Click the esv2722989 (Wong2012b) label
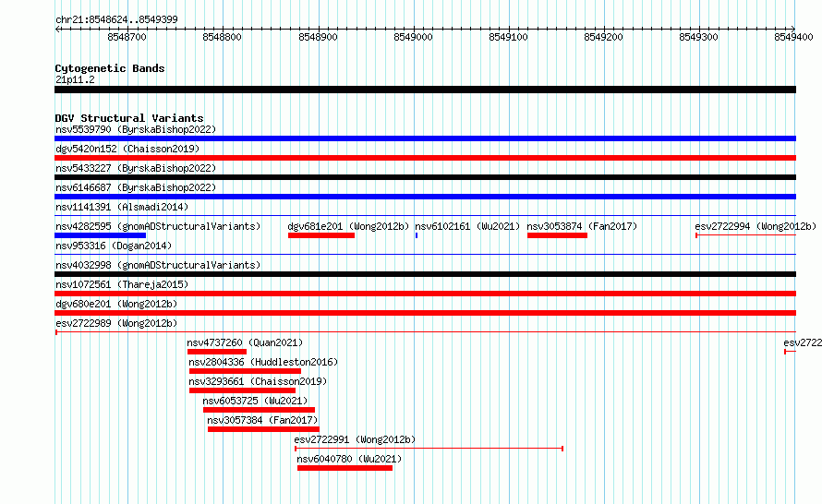The height and width of the screenshot is (504, 822). (116, 323)
